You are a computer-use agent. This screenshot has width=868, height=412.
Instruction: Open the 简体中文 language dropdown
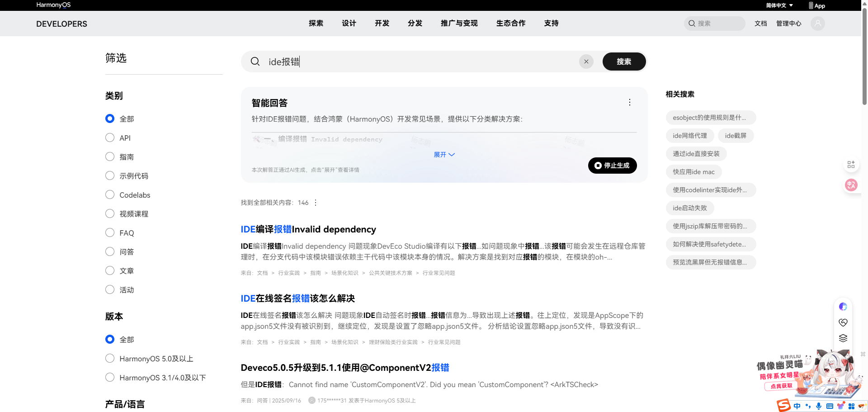pos(779,5)
